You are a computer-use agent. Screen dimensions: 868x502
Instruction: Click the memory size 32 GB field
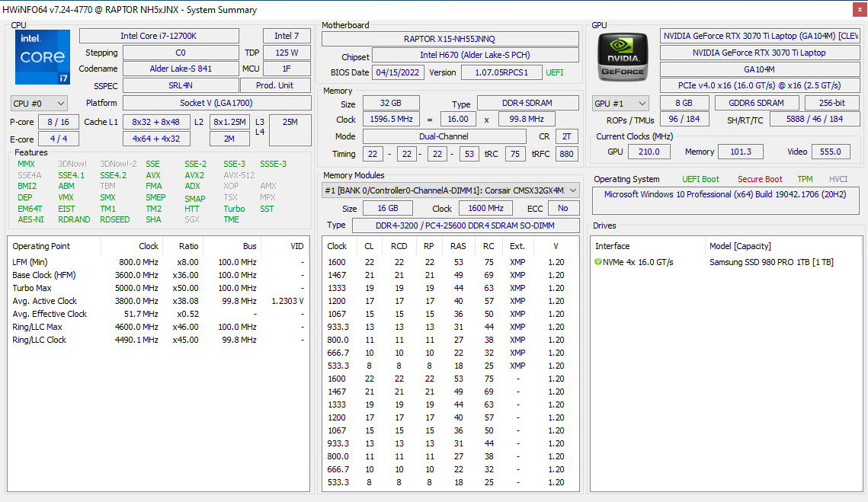[391, 103]
